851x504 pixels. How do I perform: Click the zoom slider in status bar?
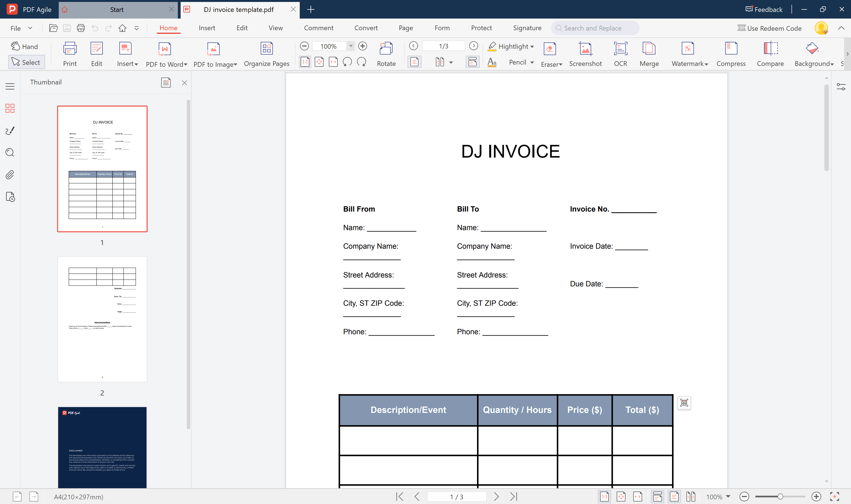[780, 497]
